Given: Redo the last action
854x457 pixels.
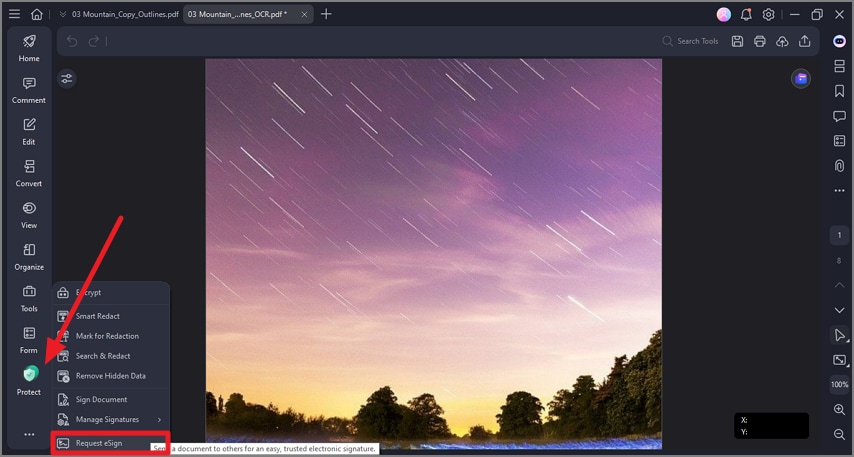Looking at the screenshot, I should [94, 41].
